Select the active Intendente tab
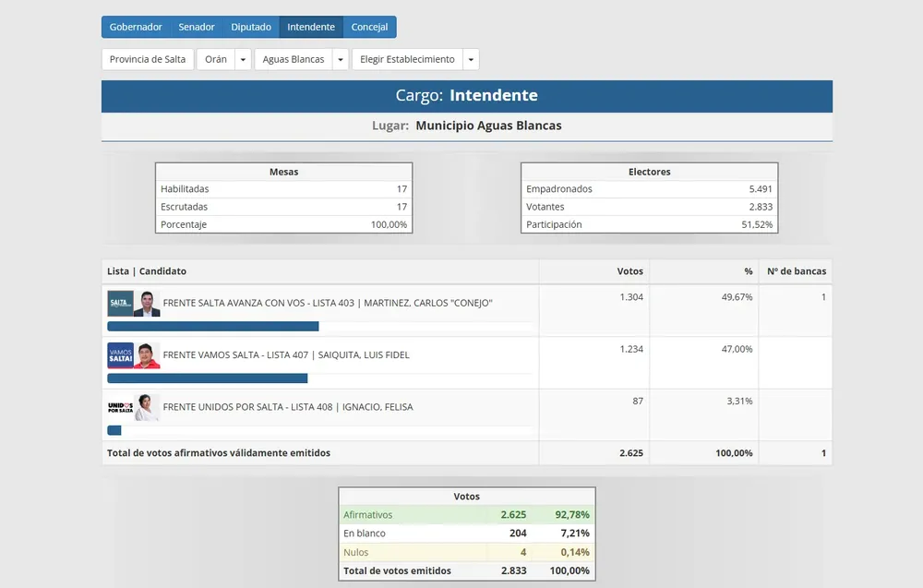Screen dimensions: 923x588 click(x=311, y=27)
